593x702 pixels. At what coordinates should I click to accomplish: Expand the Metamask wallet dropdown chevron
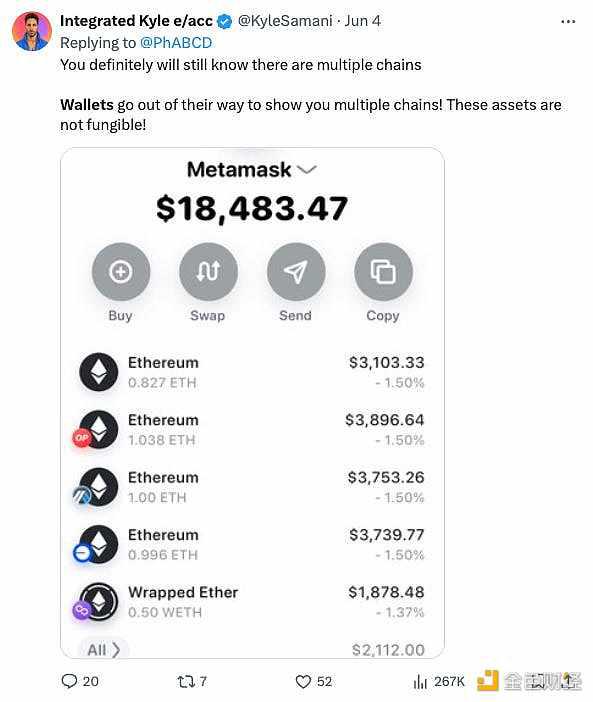(307, 170)
